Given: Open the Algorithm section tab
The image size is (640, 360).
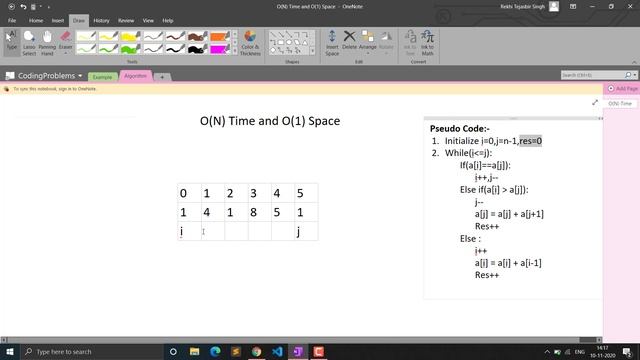Looking at the screenshot, I should 135,76.
